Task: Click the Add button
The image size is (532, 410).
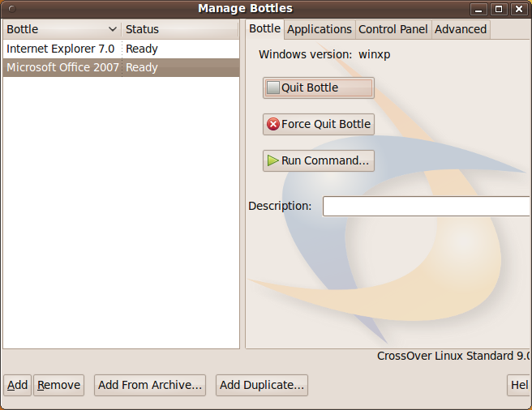Action: coord(17,385)
